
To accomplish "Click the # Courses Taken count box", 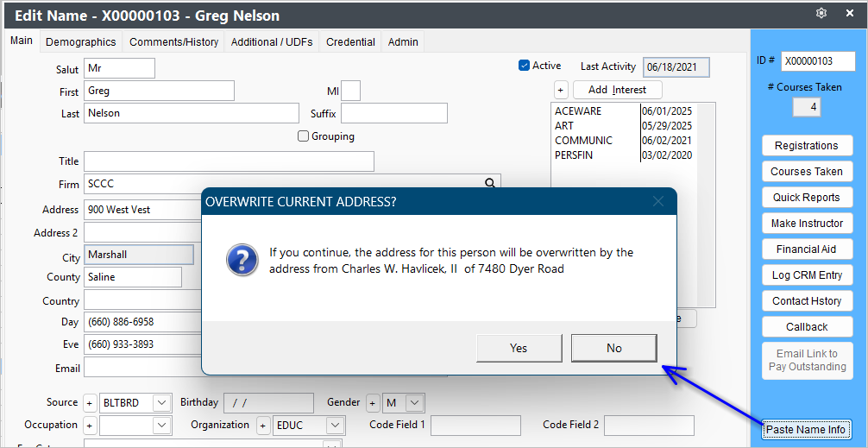I will pyautogui.click(x=807, y=107).
